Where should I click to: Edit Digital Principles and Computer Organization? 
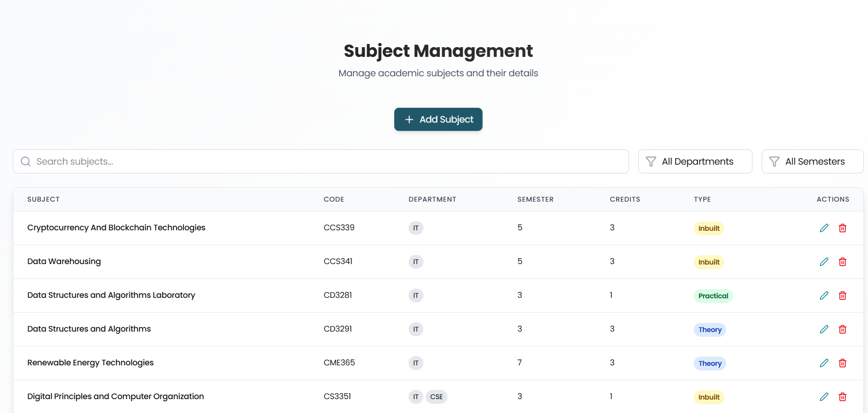pos(824,397)
